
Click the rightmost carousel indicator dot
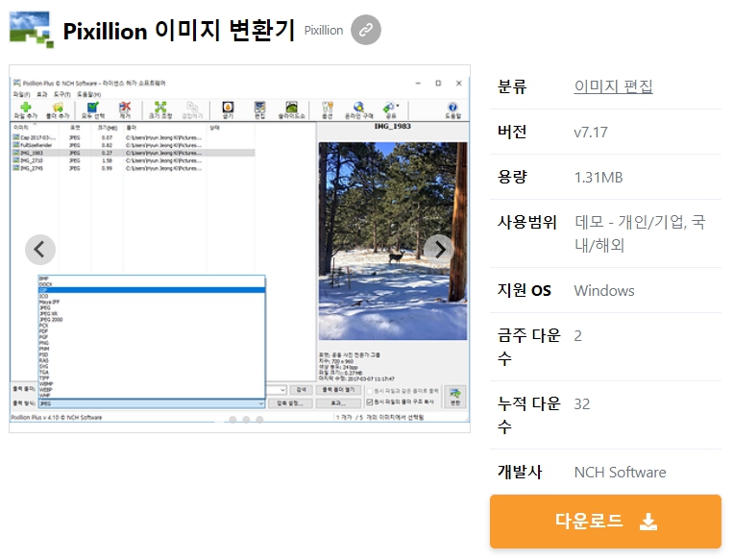[259, 420]
